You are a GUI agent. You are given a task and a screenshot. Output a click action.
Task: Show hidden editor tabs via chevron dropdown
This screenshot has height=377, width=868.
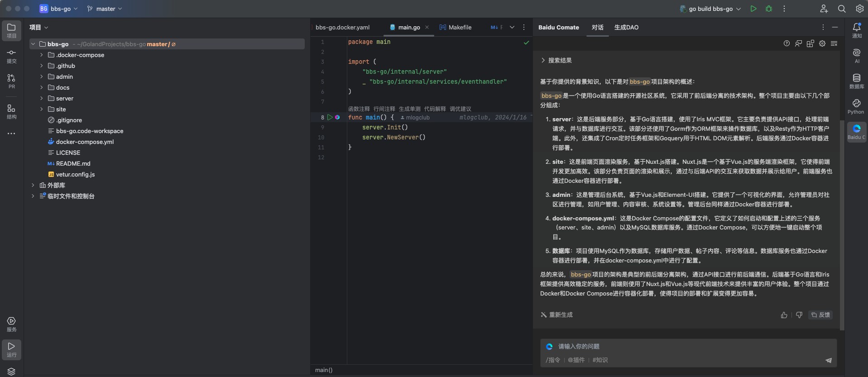coord(512,27)
